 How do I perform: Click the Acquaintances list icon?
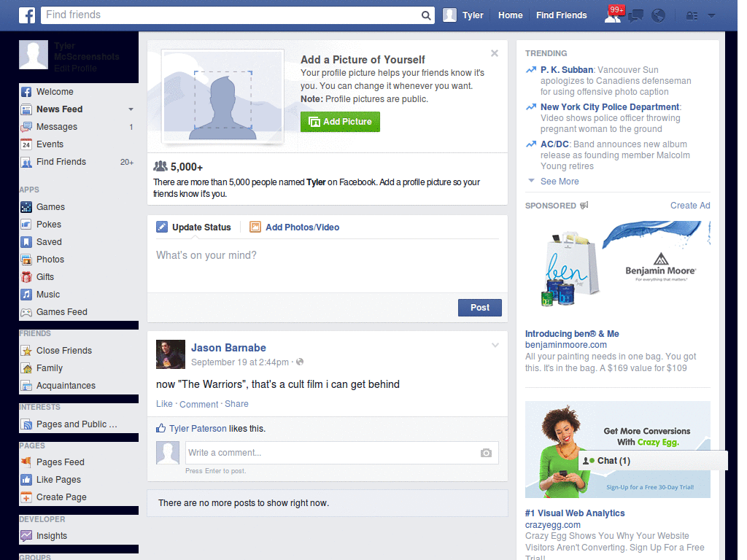coord(26,386)
